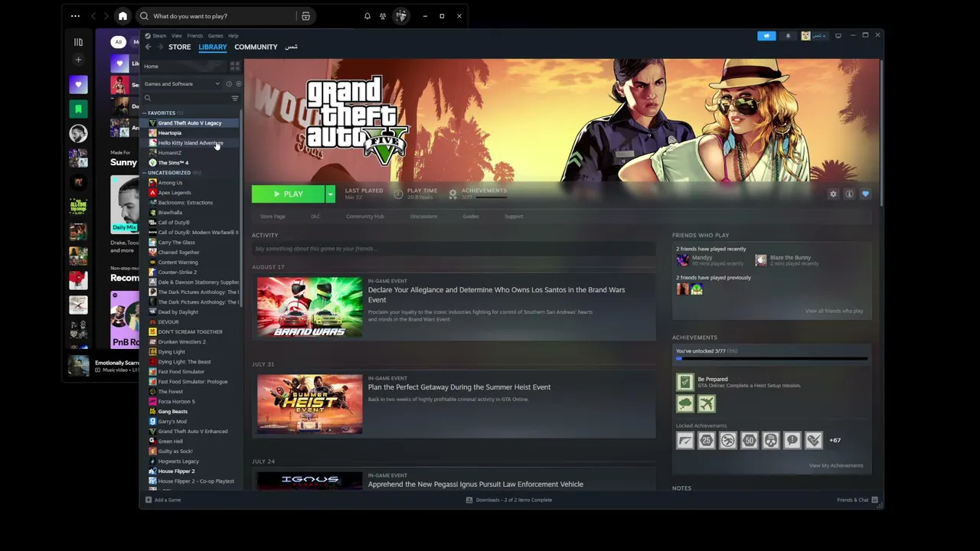The height and width of the screenshot is (551, 980).
Task: Switch to the Community tab
Action: coord(256,47)
